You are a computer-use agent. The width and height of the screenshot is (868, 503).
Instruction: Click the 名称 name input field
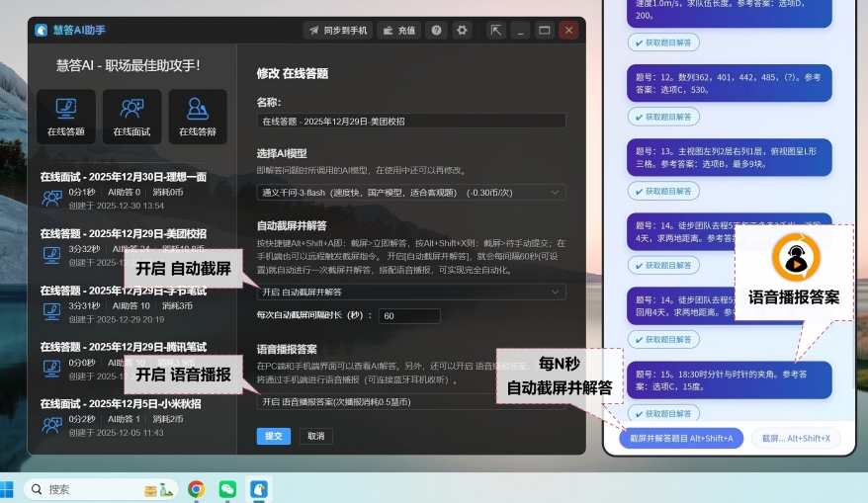[410, 121]
